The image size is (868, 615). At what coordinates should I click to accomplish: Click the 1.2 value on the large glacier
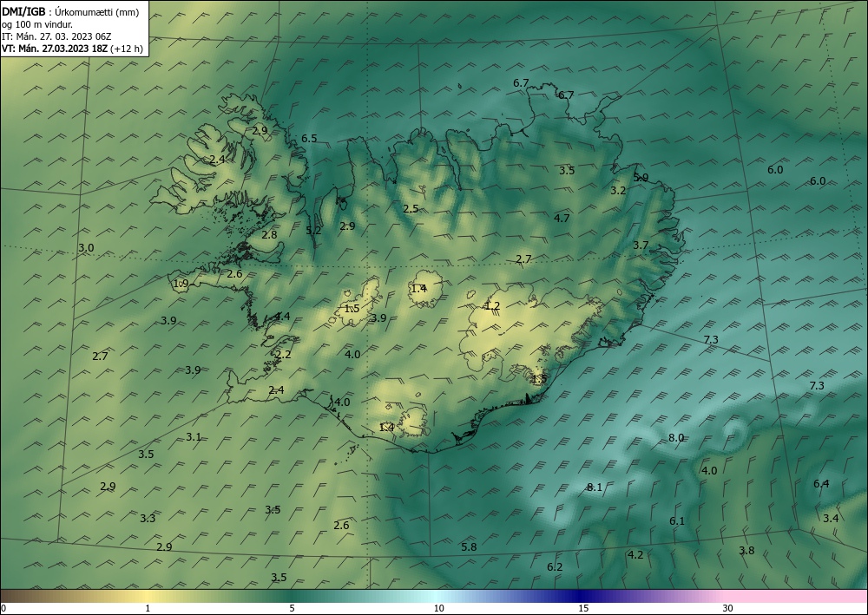tap(492, 306)
